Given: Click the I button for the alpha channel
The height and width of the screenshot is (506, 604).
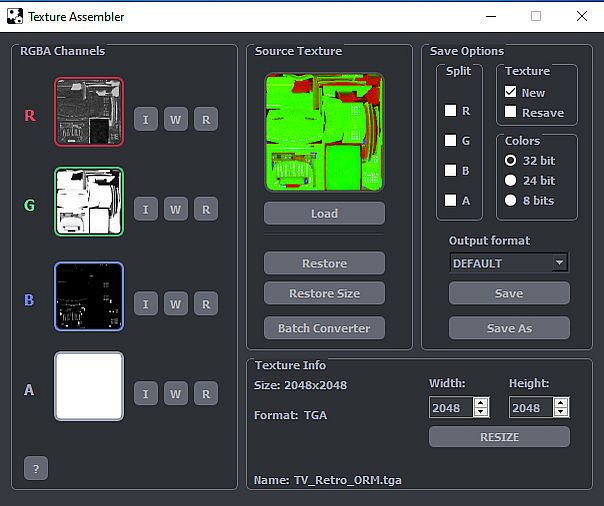Looking at the screenshot, I should (145, 394).
